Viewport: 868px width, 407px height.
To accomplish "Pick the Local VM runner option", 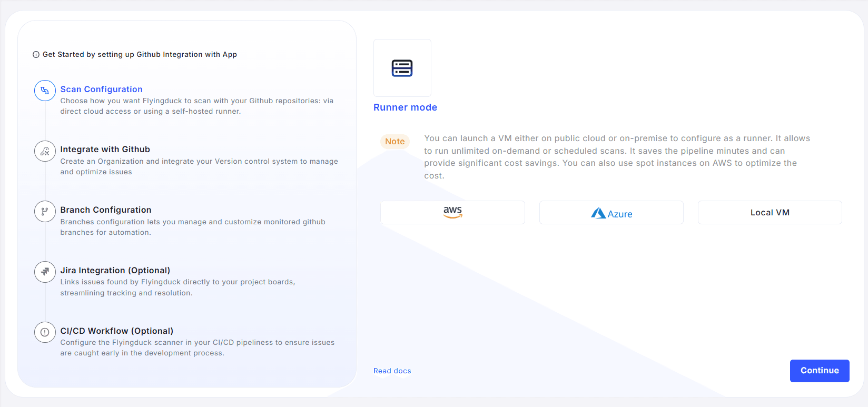I will point(770,212).
